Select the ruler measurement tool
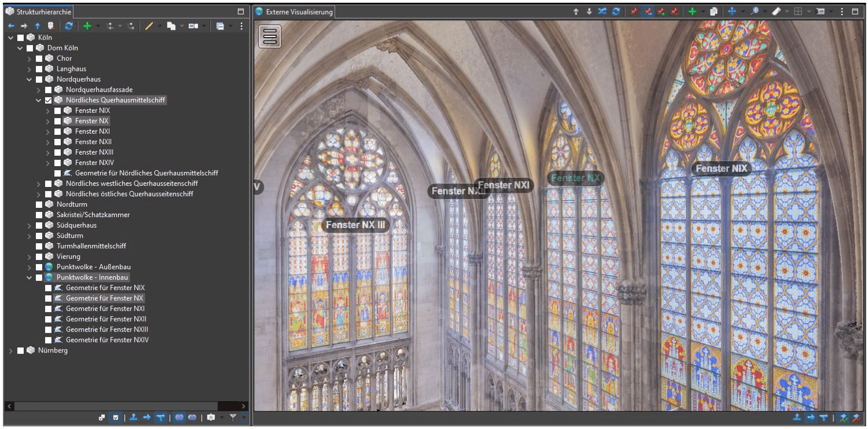Image resolution: width=868 pixels, height=429 pixels. [777, 12]
